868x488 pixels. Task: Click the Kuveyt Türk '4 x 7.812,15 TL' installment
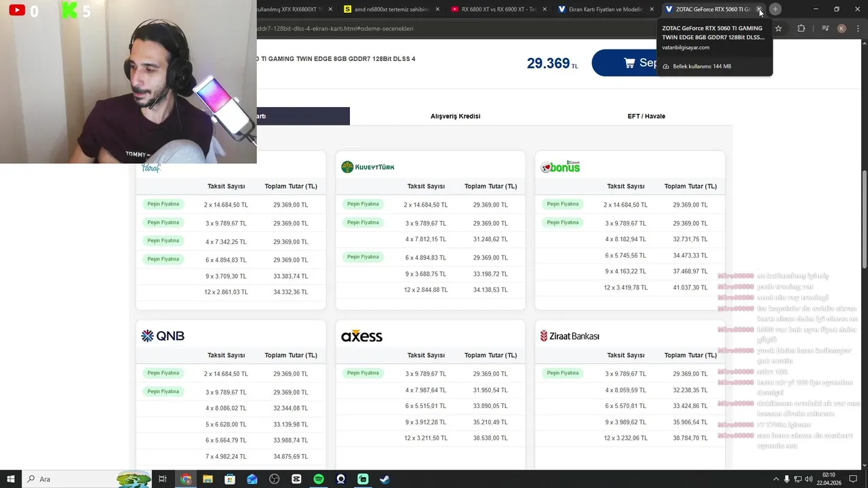[x=426, y=239]
